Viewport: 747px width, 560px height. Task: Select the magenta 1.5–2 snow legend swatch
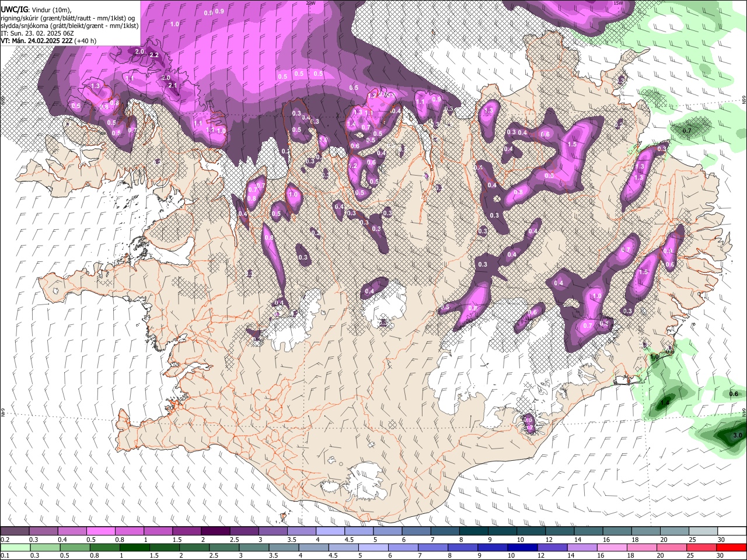[187, 531]
